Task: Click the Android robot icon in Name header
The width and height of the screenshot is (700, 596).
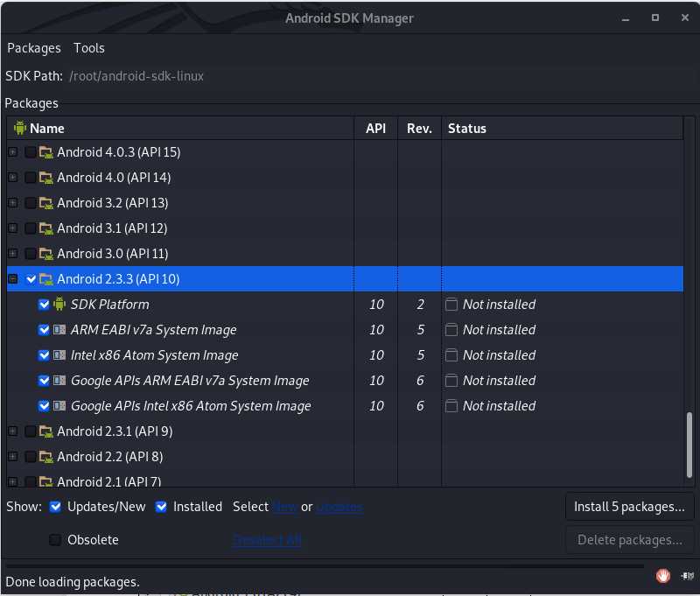Action: tap(19, 128)
